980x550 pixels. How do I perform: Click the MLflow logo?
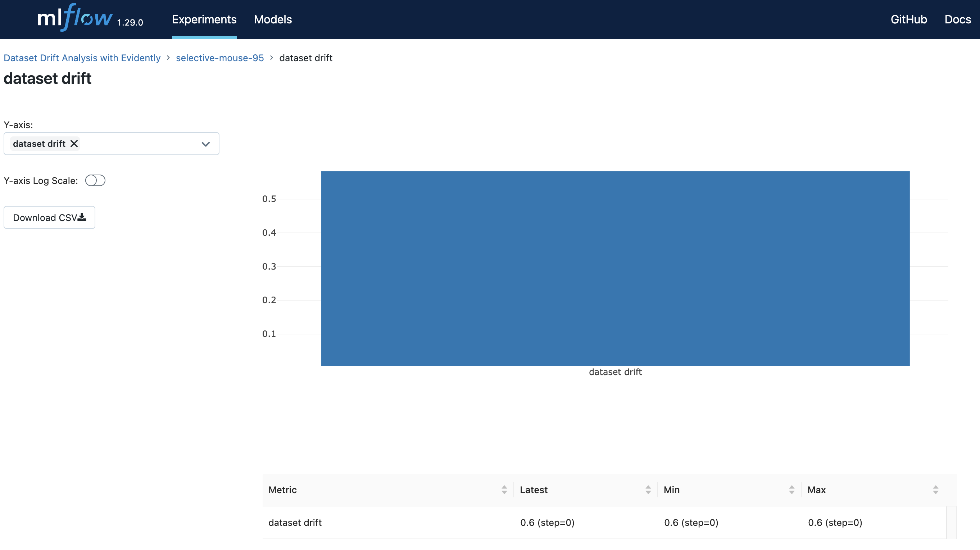pyautogui.click(x=75, y=18)
